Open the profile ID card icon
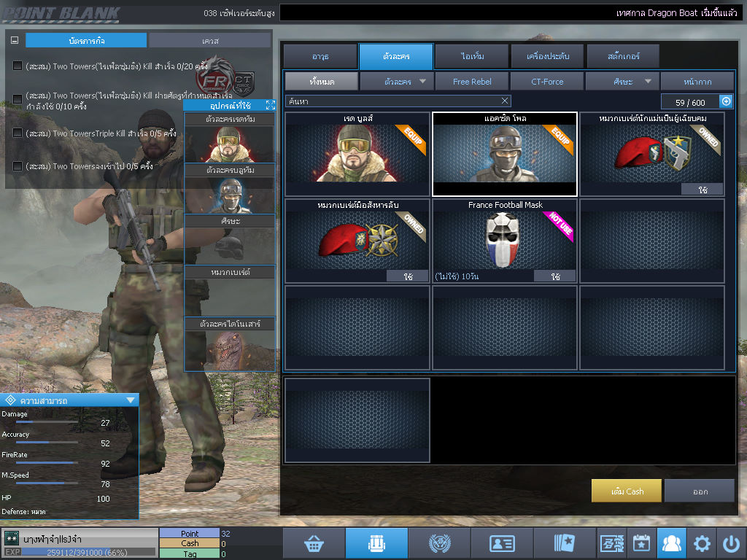Viewport: 747px width, 560px height. (x=502, y=543)
